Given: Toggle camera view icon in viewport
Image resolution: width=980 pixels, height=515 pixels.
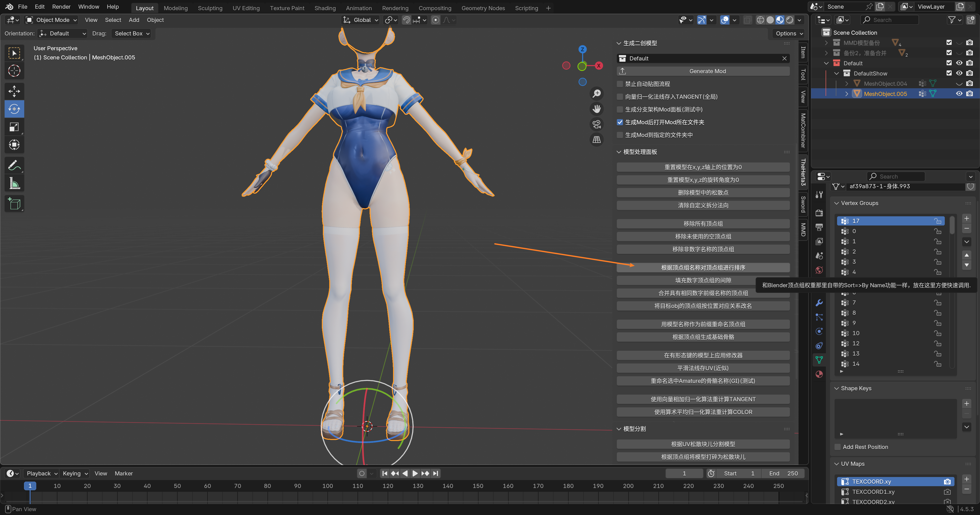Looking at the screenshot, I should (596, 124).
